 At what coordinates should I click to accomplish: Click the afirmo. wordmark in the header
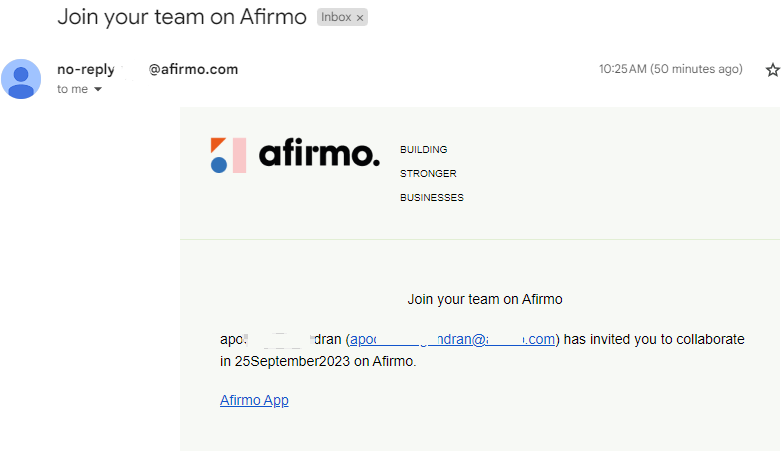319,152
